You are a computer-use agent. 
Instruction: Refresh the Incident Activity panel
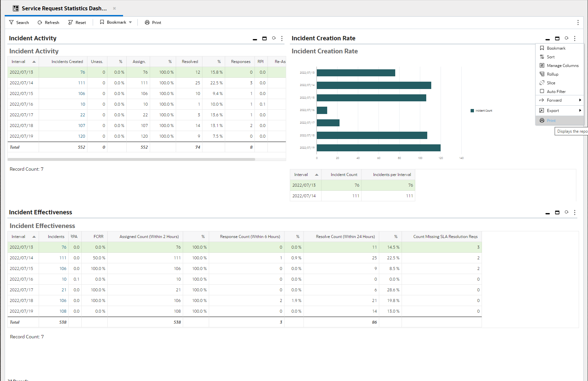[274, 38]
